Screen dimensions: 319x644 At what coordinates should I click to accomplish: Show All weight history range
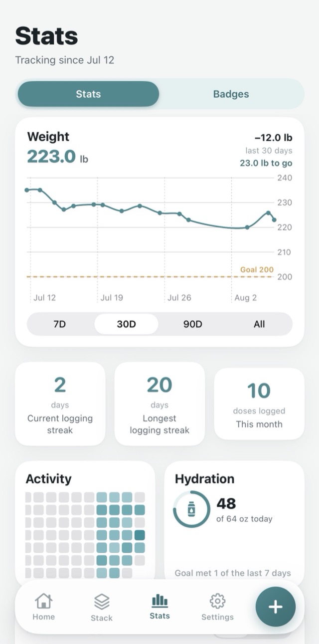(x=259, y=324)
